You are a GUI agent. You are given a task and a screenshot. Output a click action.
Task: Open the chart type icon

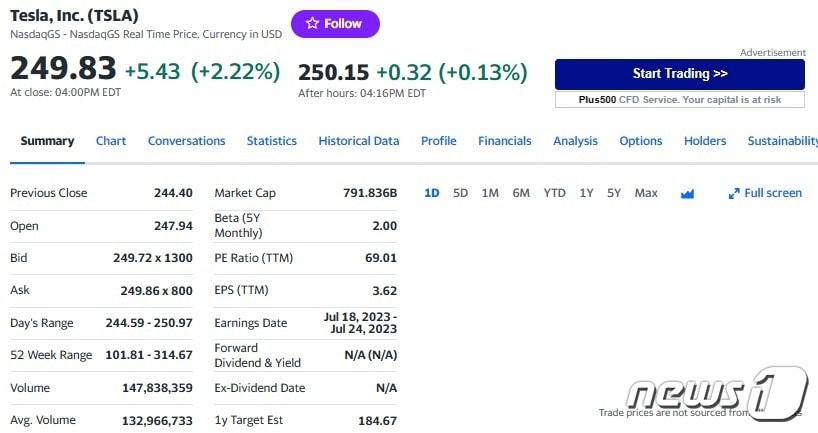[x=687, y=193]
